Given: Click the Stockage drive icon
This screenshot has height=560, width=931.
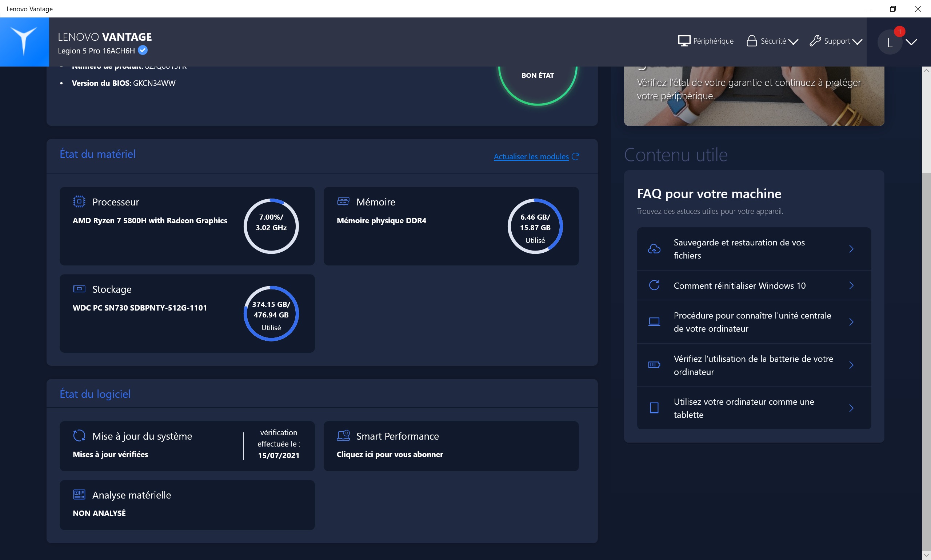Looking at the screenshot, I should pyautogui.click(x=79, y=289).
